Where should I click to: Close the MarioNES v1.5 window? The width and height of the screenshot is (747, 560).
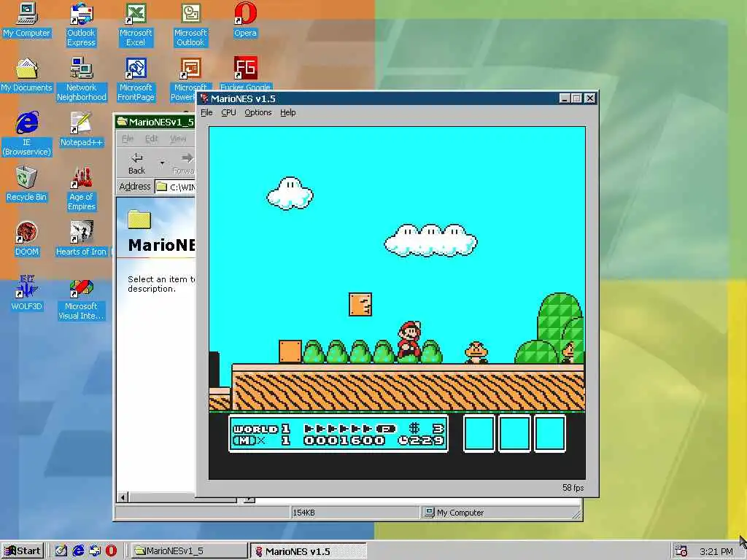point(589,98)
